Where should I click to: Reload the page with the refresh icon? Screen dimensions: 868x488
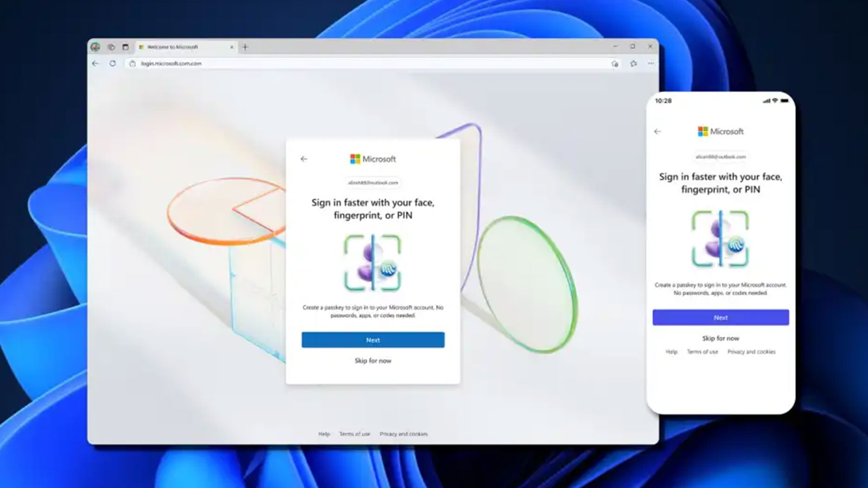click(112, 63)
